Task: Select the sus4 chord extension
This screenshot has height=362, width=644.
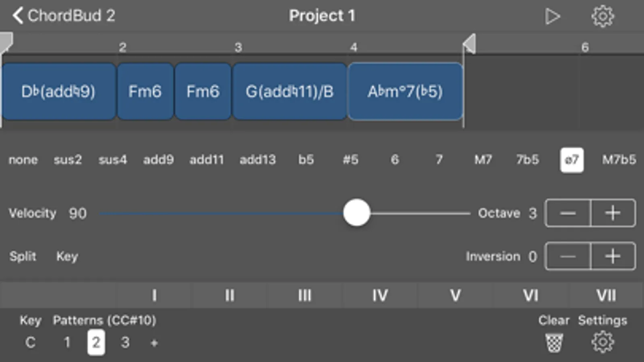Action: click(x=113, y=160)
